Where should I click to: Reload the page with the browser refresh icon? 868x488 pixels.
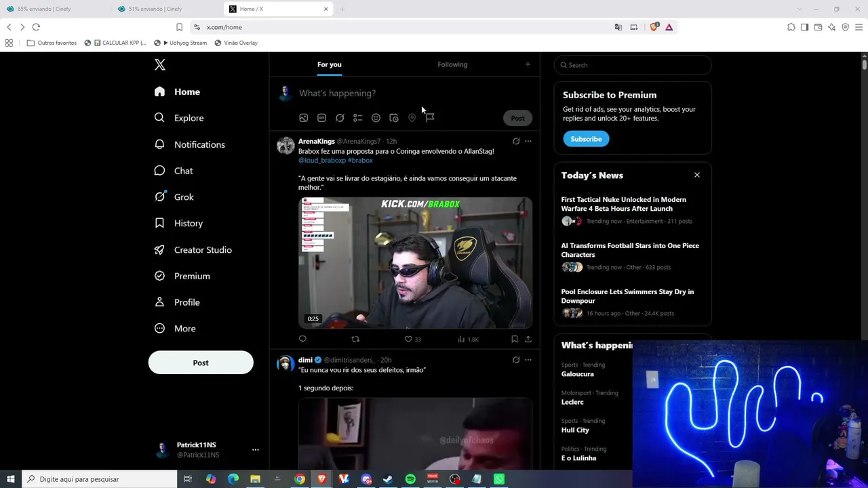coord(36,27)
